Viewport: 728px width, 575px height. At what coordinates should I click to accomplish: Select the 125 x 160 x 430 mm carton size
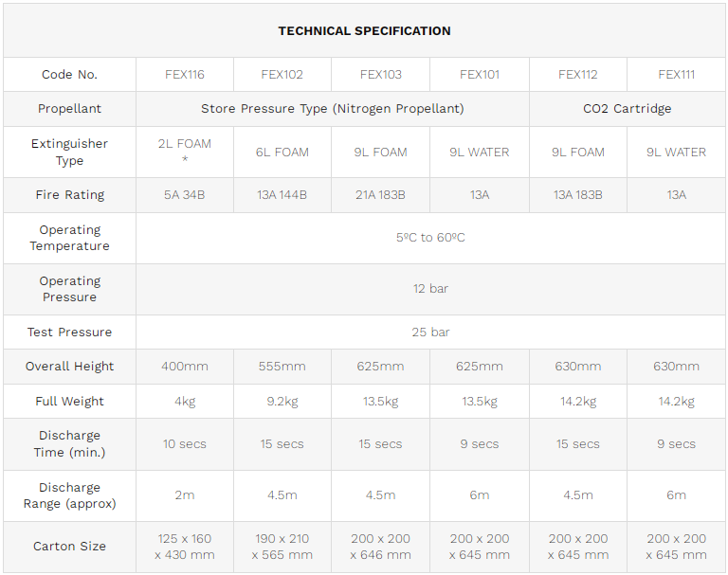pyautogui.click(x=185, y=547)
